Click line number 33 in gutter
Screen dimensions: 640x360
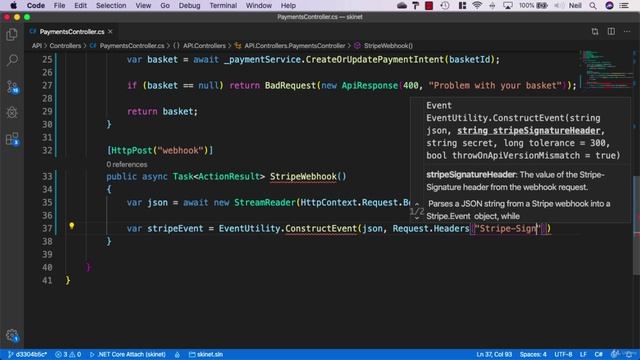coord(47,177)
